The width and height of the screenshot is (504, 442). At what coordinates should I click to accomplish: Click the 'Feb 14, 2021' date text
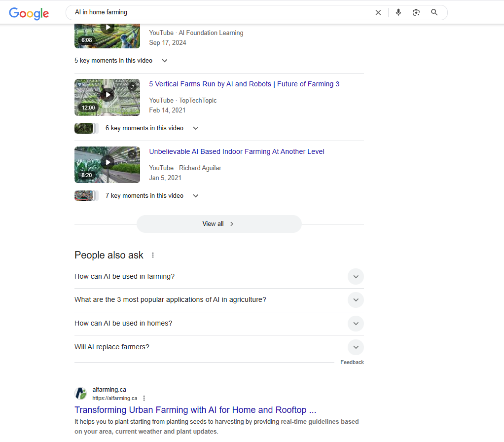coord(167,110)
